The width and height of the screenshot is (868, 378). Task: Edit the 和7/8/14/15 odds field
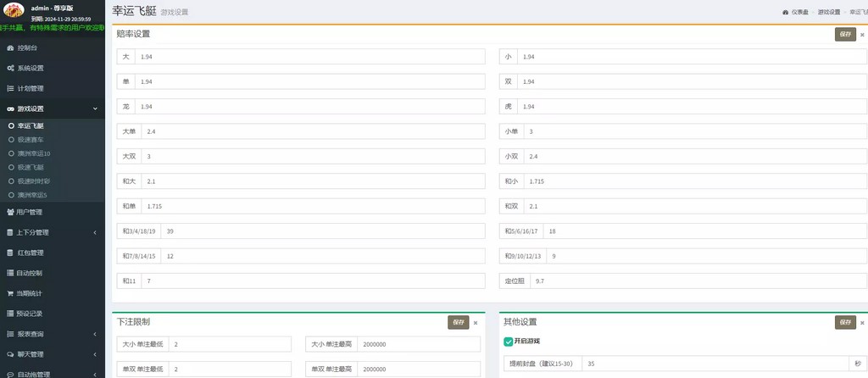[x=323, y=256]
